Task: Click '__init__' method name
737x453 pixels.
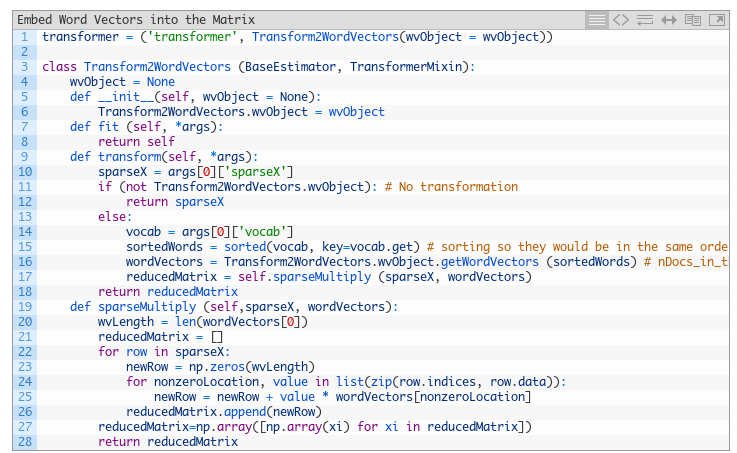Action: (126, 97)
